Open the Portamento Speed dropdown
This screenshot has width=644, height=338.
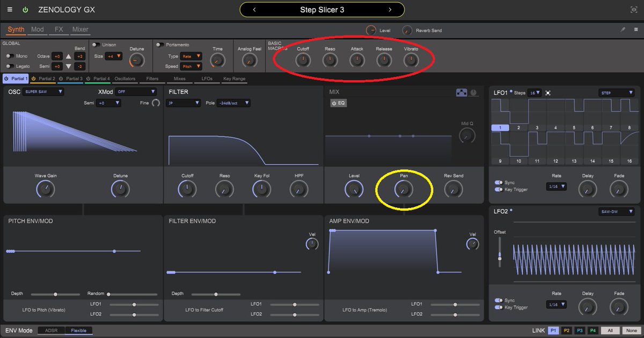coord(191,66)
